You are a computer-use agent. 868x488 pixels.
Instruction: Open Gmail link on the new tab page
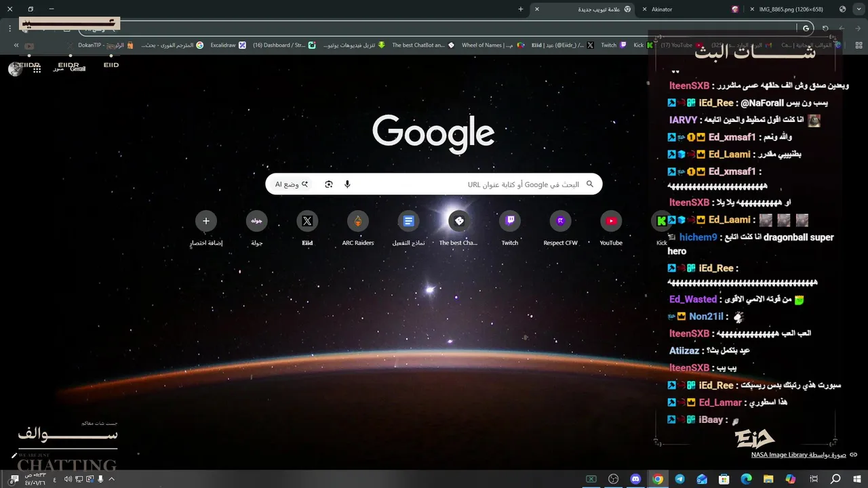[78, 68]
